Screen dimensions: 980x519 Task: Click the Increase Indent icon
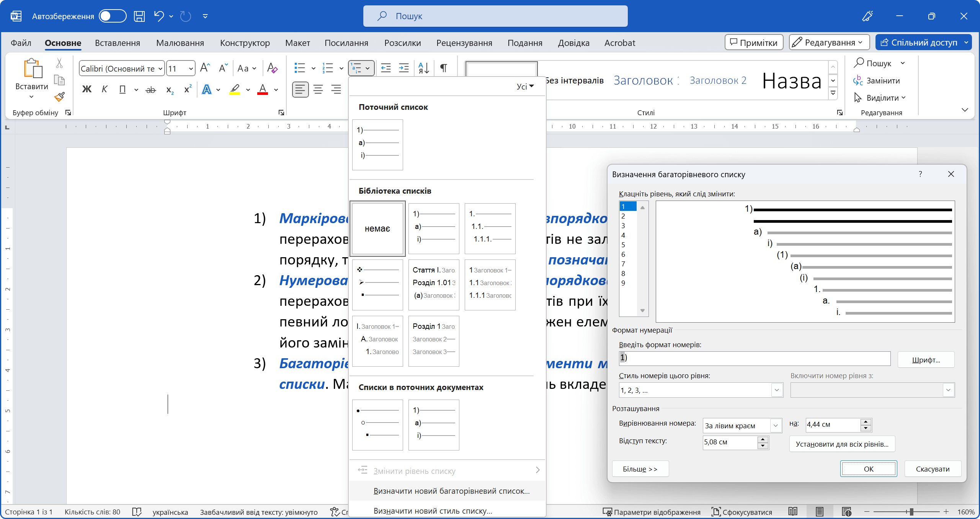pos(404,68)
